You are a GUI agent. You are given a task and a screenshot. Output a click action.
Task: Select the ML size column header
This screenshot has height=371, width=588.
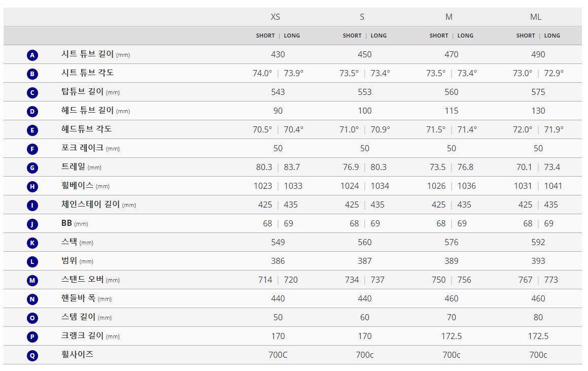click(x=536, y=17)
